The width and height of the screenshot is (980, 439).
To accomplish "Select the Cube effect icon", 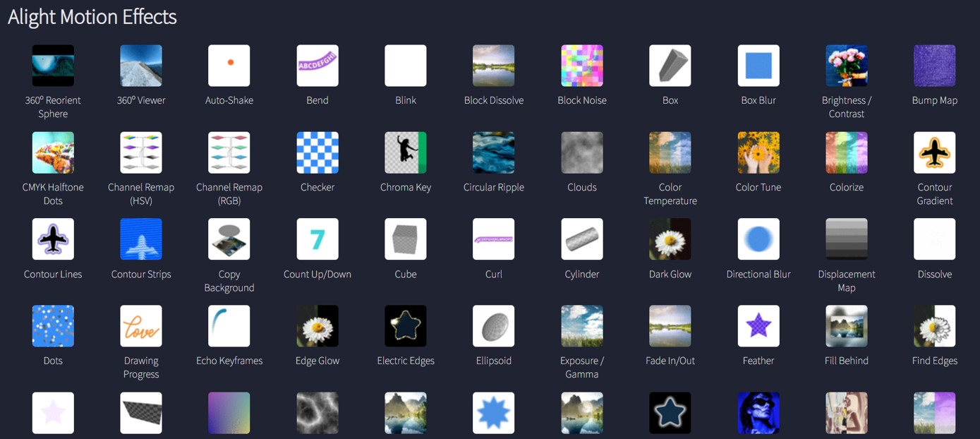I will [406, 239].
